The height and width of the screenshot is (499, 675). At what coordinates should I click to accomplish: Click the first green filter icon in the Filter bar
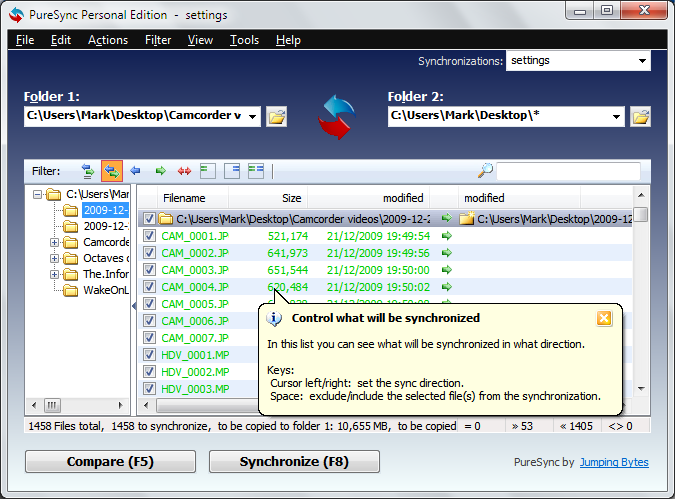(x=88, y=171)
